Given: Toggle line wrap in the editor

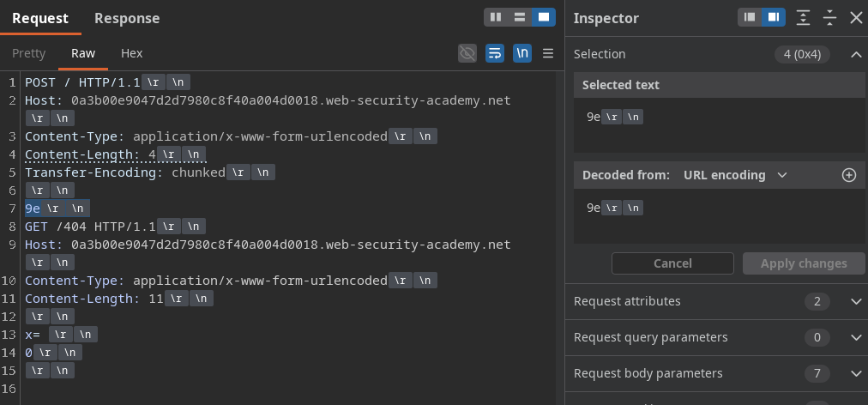Looking at the screenshot, I should [x=495, y=53].
